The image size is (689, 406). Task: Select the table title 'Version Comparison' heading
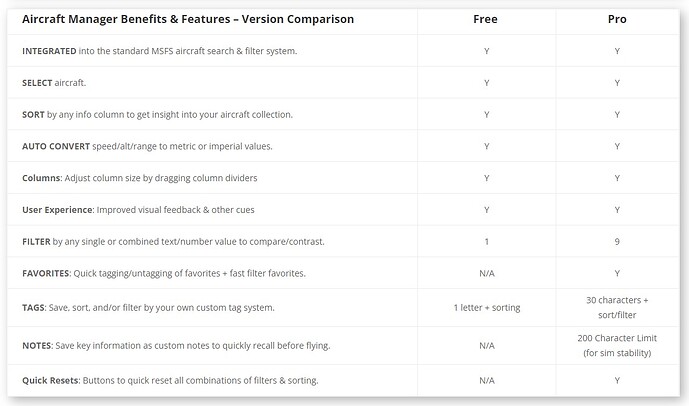coord(187,19)
